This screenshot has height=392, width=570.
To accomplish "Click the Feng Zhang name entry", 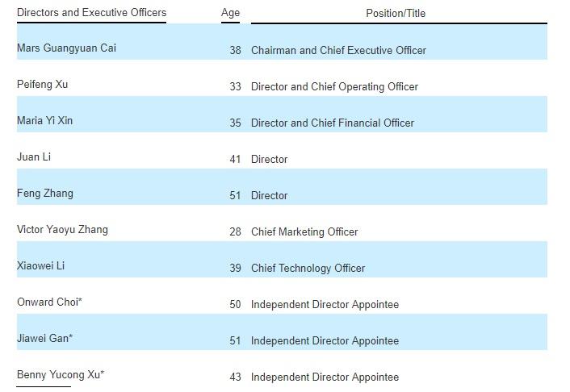I will (x=45, y=194).
